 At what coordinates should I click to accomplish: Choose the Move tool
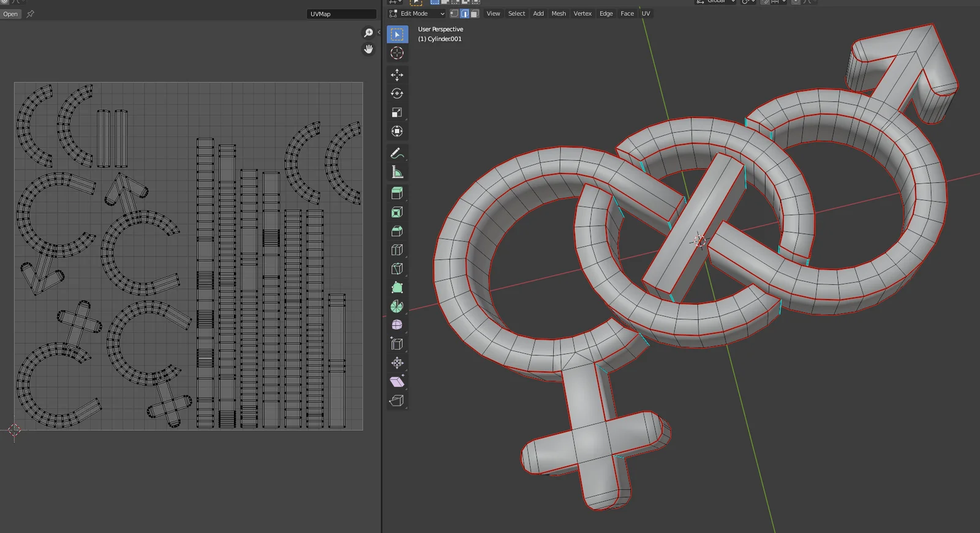click(397, 75)
